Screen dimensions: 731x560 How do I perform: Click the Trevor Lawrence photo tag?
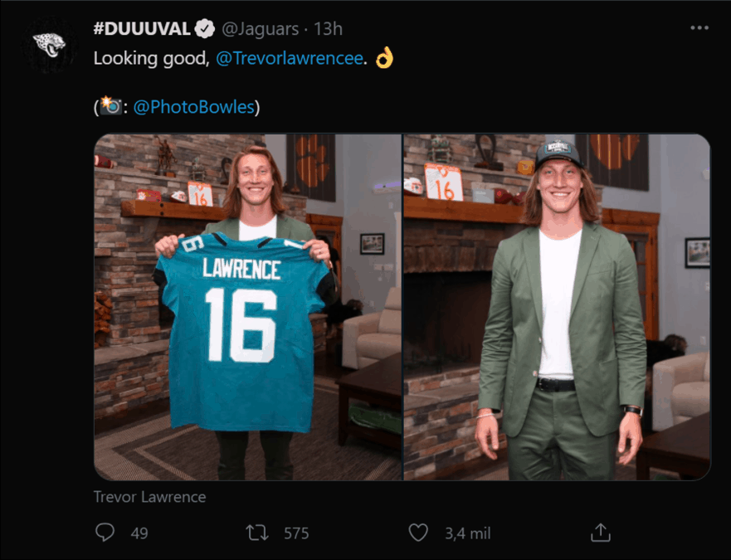[x=149, y=497]
